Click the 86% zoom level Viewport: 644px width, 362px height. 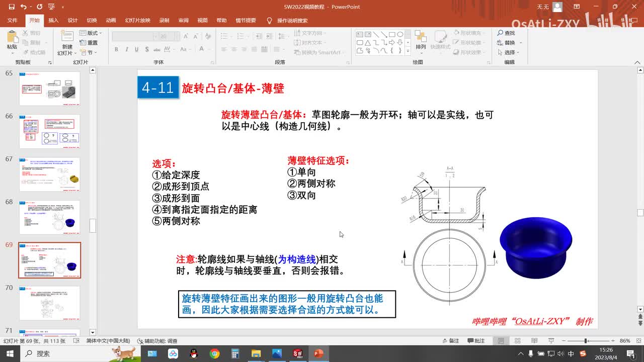[x=625, y=341]
